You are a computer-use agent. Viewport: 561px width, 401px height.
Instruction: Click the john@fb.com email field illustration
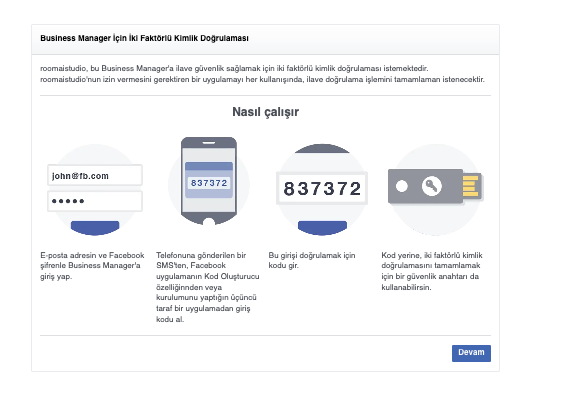[x=95, y=175]
